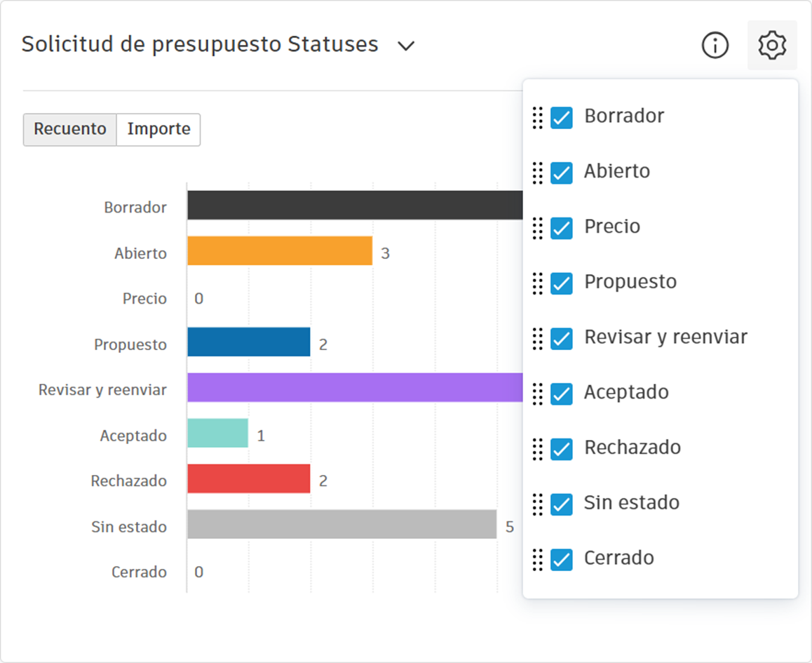Screen dimensions: 812x663
Task: Grab the drag handle beside Abierto
Action: [x=538, y=173]
